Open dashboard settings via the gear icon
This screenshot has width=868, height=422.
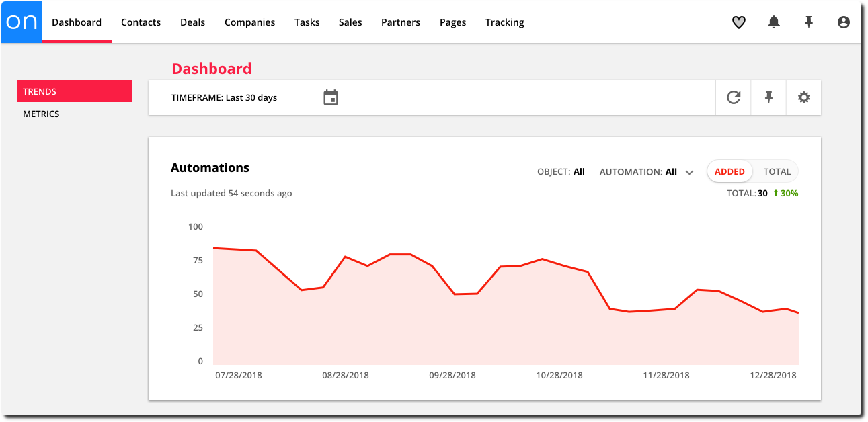(x=803, y=97)
